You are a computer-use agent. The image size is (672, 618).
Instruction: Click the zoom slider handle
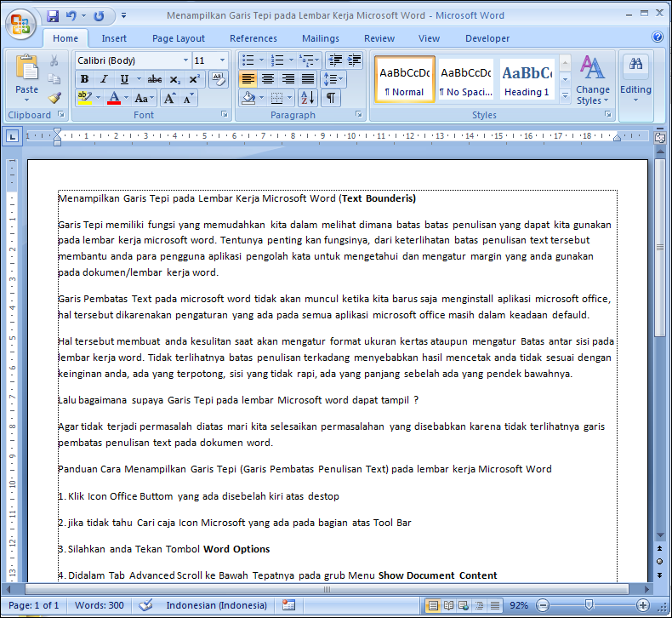[x=589, y=605]
